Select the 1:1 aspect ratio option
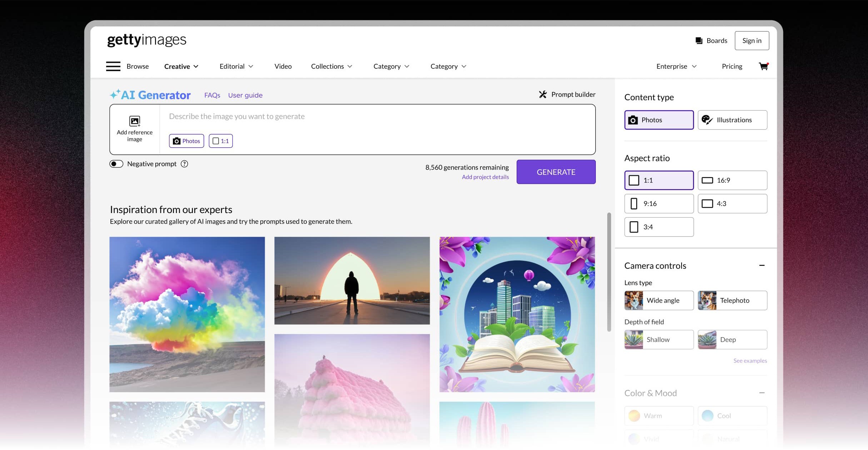This screenshot has height=450, width=868. 659,180
